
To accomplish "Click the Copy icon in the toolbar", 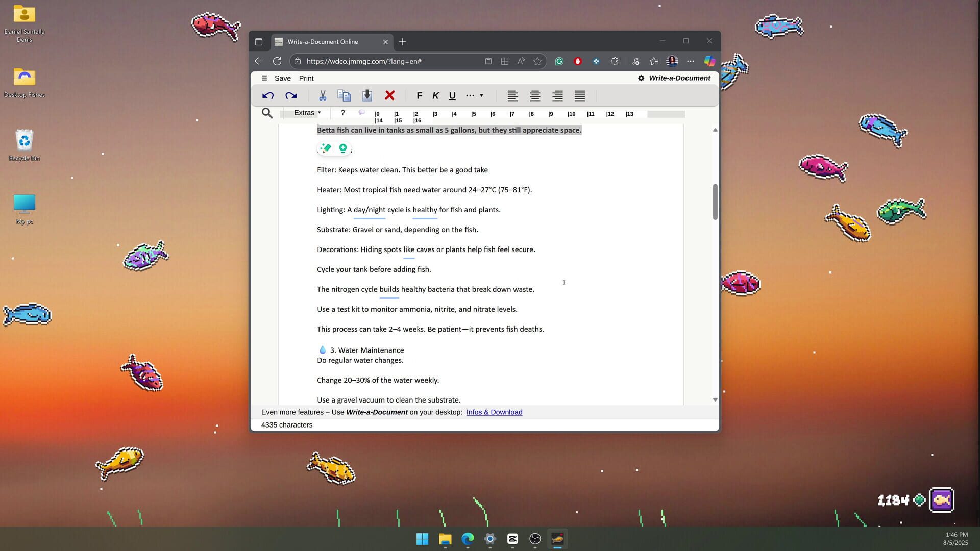I will coord(344,95).
